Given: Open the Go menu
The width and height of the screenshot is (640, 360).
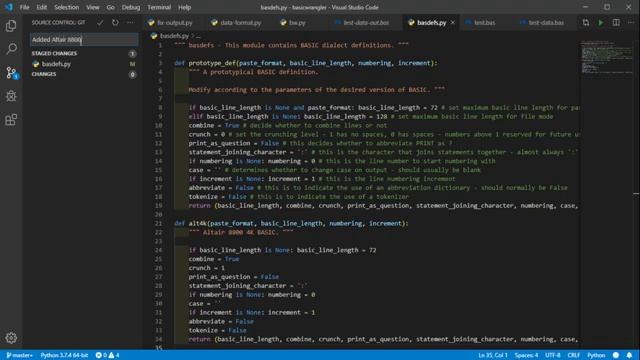Looking at the screenshot, I should 111,7.
